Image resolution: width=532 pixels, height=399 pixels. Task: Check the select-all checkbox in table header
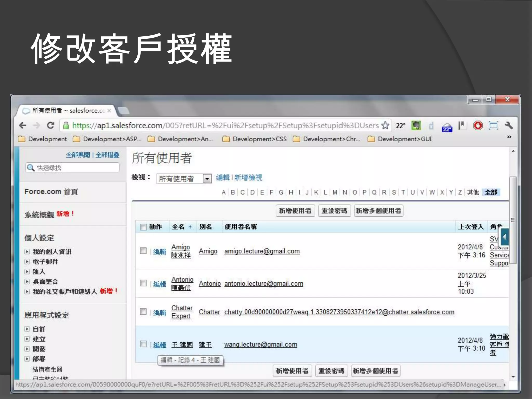pos(143,227)
